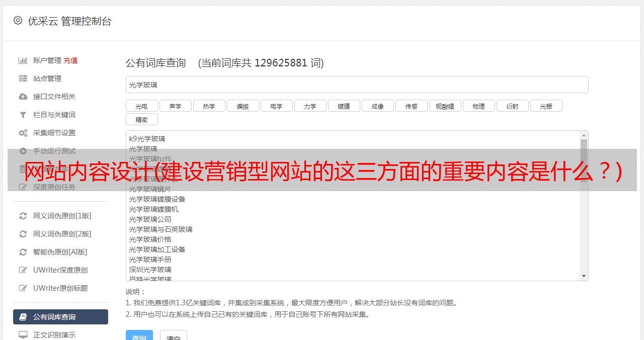Image resolution: width=644 pixels, height=340 pixels.
Task: Click the filter icon for 栏目与关键词
Action: click(23, 115)
